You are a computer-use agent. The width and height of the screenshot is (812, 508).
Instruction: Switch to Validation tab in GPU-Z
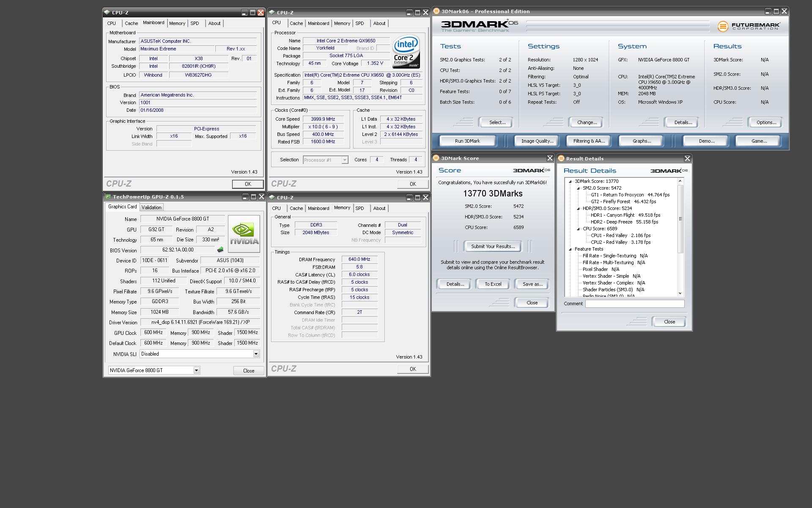pyautogui.click(x=151, y=207)
